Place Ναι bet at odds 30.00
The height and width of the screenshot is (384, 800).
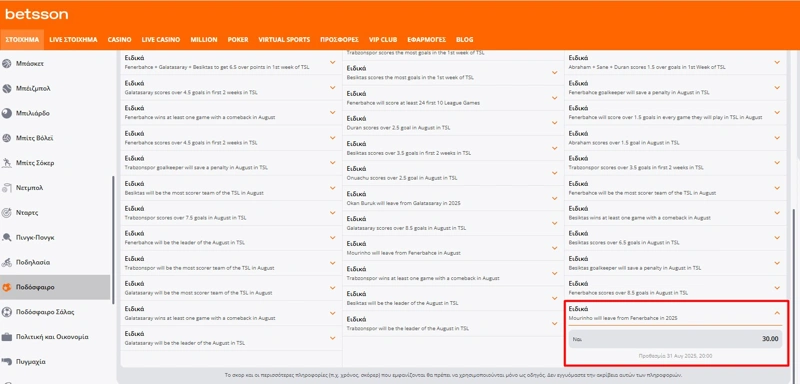tap(676, 339)
